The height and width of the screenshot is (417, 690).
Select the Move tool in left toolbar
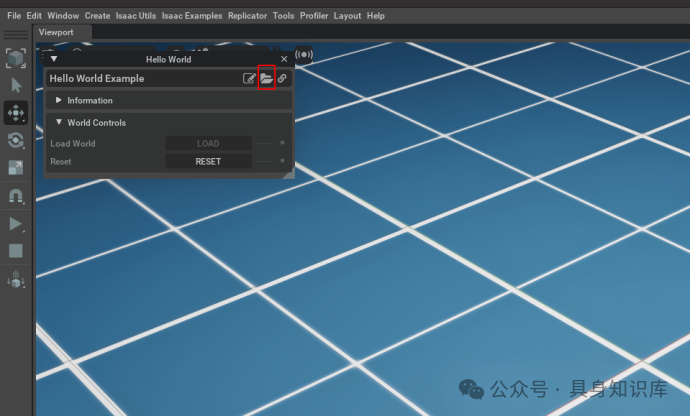16,113
